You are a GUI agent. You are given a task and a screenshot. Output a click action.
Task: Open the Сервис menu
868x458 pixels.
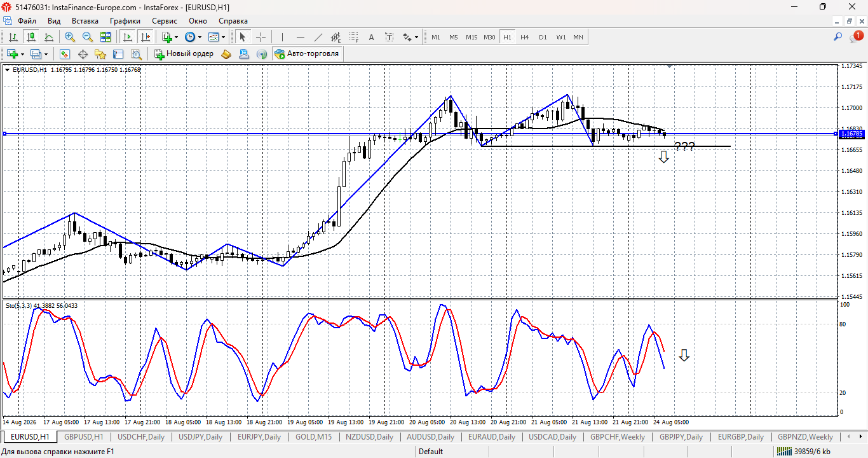point(165,21)
